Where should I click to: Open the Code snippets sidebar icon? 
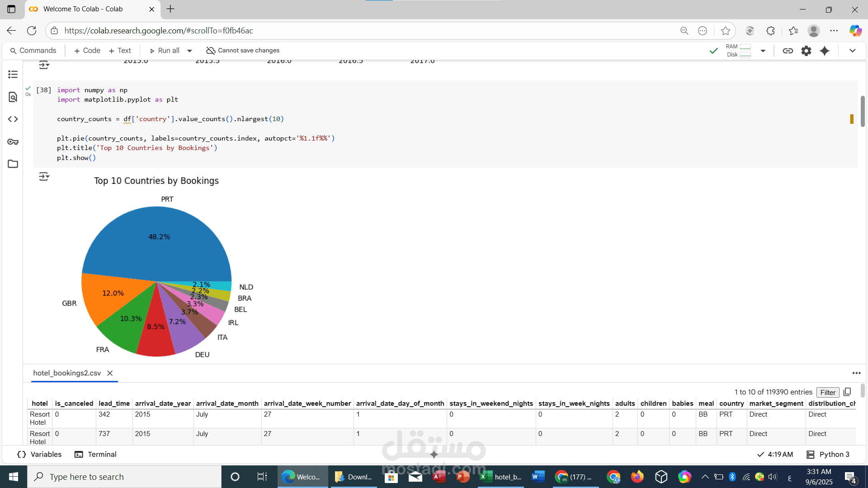(x=13, y=119)
